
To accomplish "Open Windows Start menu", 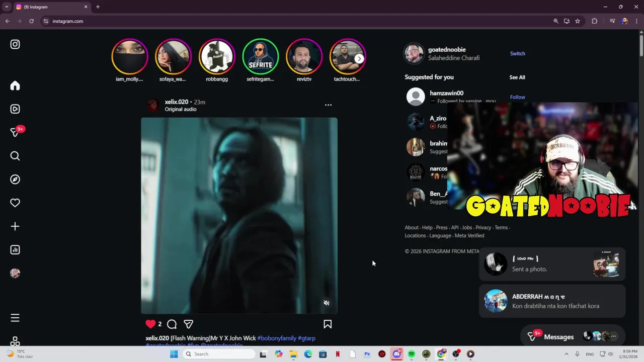I will (174, 354).
